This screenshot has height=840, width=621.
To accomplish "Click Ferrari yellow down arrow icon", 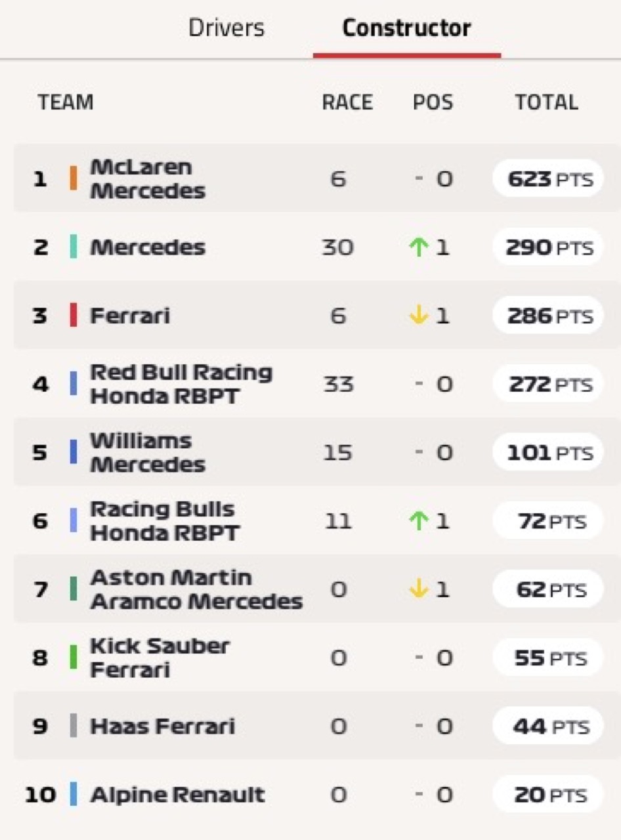I will click(x=418, y=316).
